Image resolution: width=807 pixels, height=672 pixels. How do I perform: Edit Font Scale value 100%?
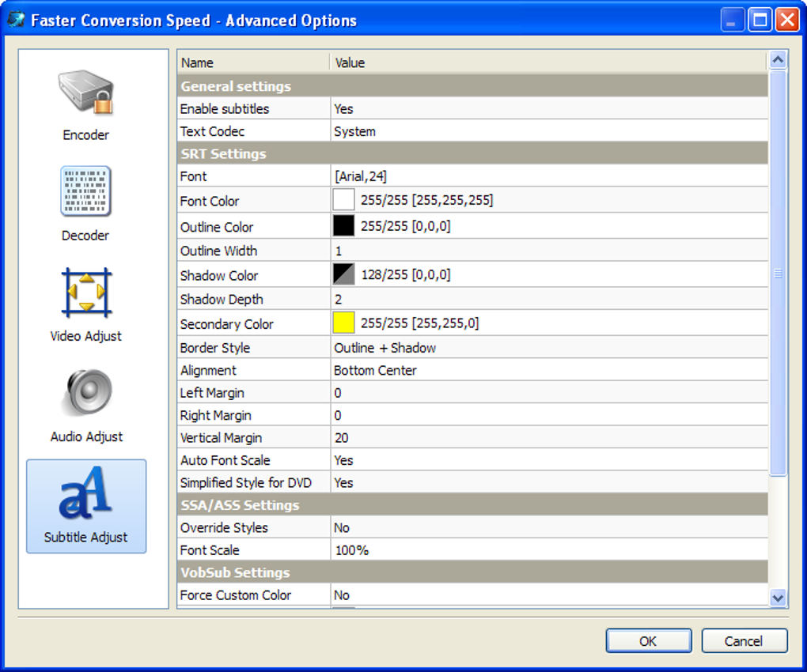(549, 550)
